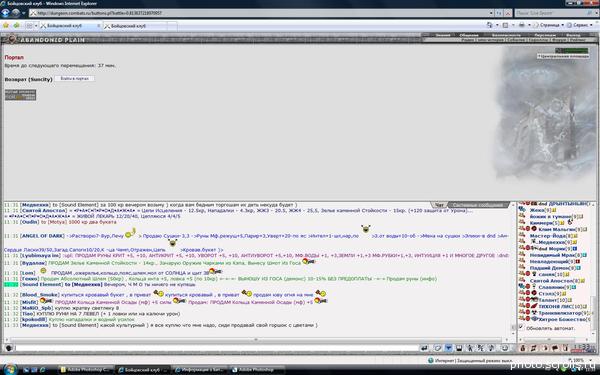Click the private message icon beside Мастер-Йода
The image size is (600, 375).
pos(522,236)
